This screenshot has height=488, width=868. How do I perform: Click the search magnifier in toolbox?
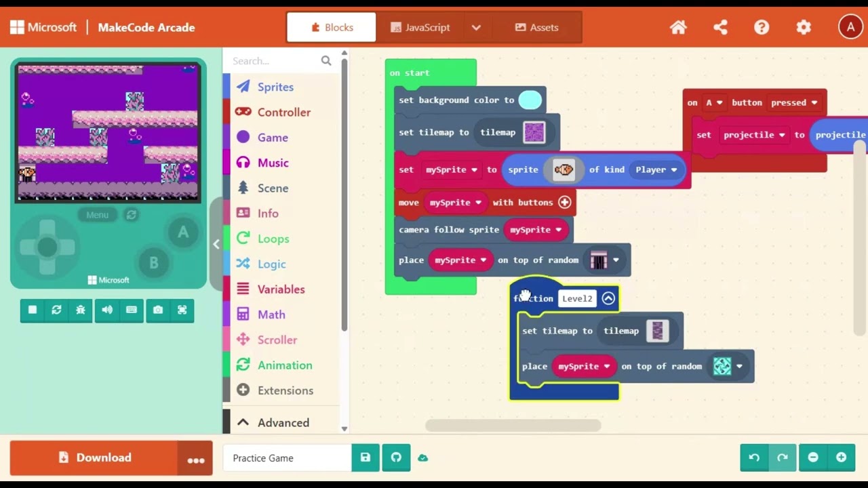326,60
